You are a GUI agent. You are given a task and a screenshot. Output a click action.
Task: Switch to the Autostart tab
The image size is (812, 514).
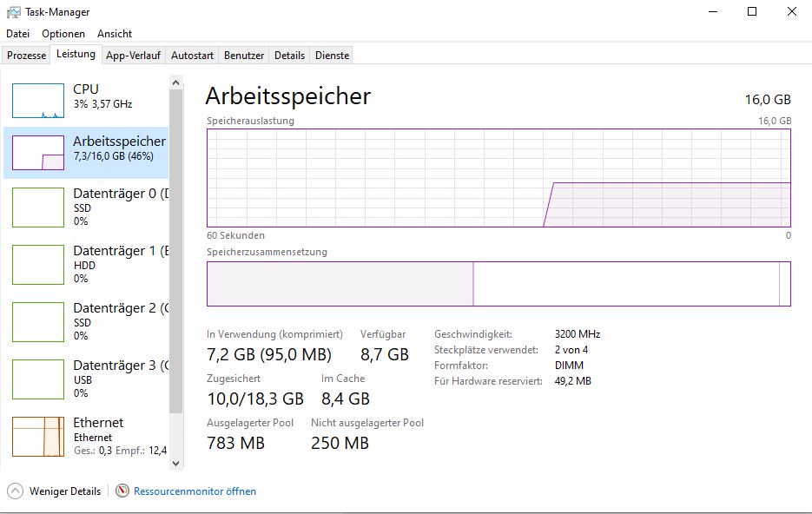192,56
